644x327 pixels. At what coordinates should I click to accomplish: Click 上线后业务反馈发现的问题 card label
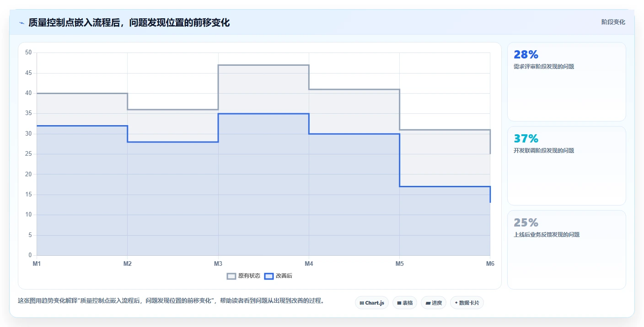pos(547,235)
